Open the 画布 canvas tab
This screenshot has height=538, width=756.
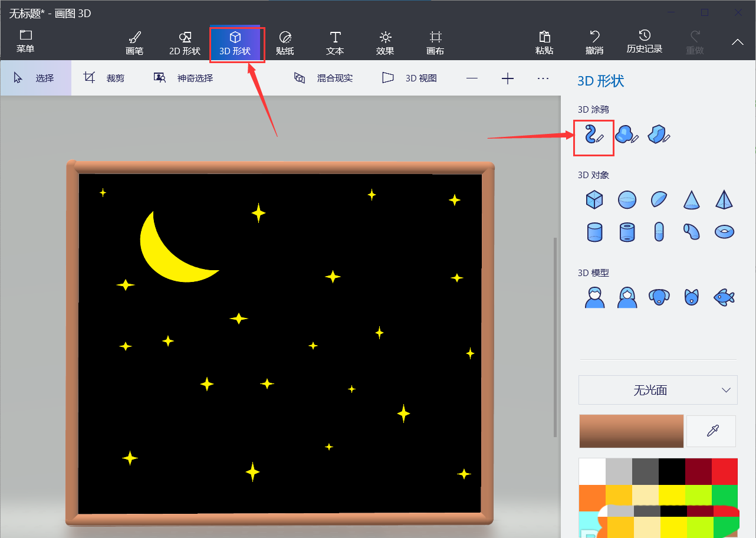(435, 43)
